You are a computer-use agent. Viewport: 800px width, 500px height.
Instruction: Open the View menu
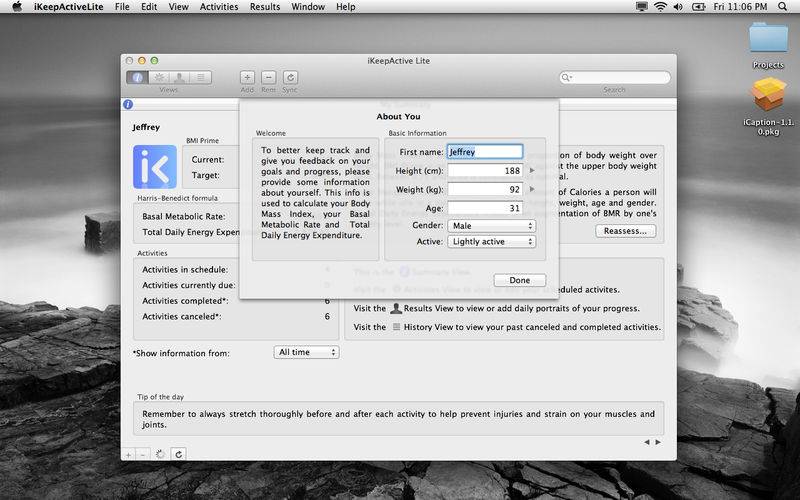(179, 7)
